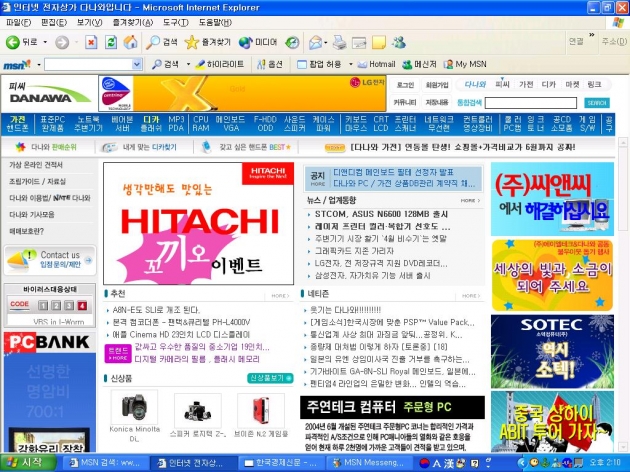Open the 커뮤니티 button
The image size is (630, 472).
click(x=405, y=102)
